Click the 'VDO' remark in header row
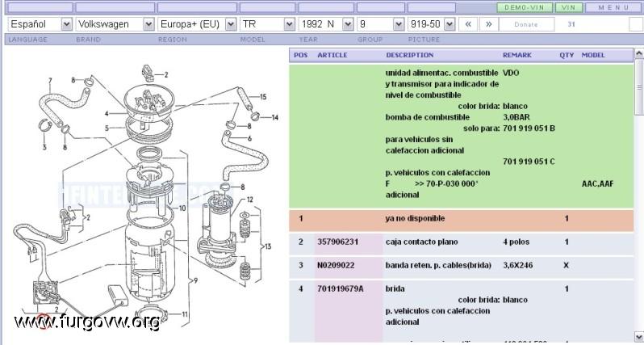The image size is (644, 345). tap(511, 73)
